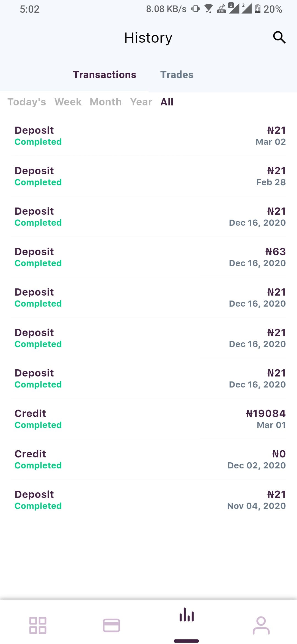Open the Nov 04, 2020 deposit entry

pyautogui.click(x=148, y=500)
